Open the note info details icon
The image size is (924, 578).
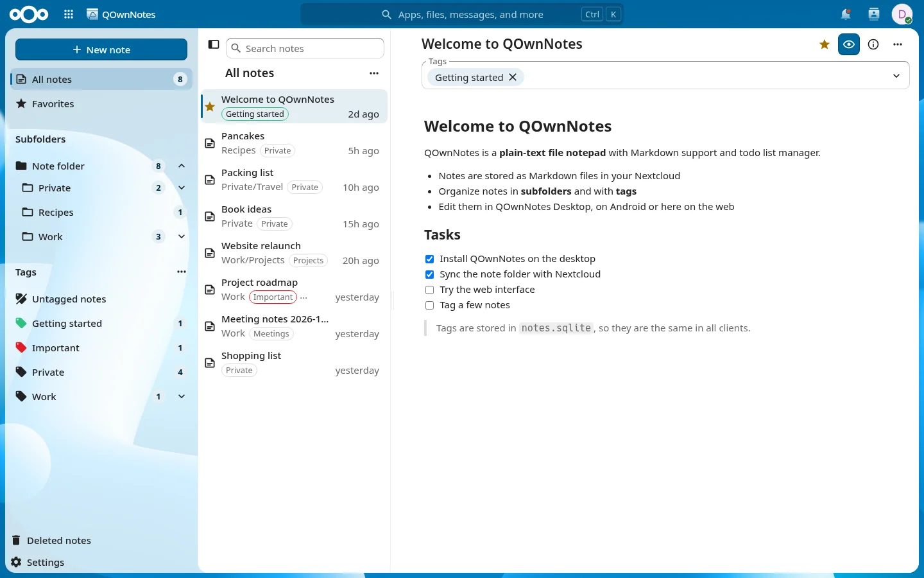click(873, 44)
